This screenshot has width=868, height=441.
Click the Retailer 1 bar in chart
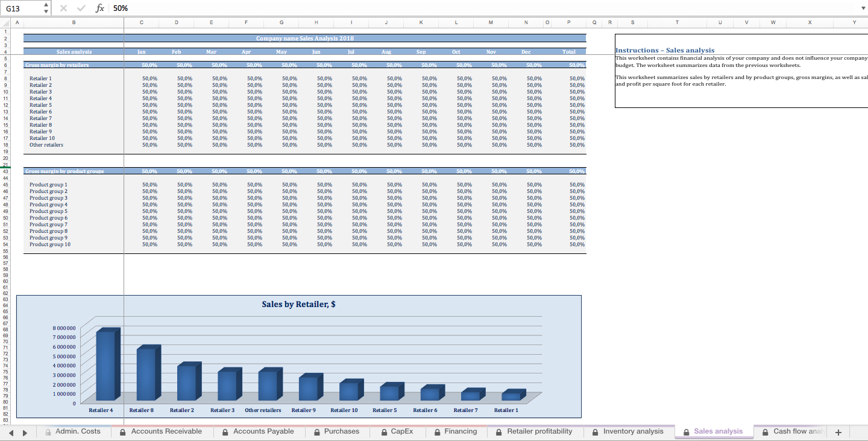click(514, 396)
